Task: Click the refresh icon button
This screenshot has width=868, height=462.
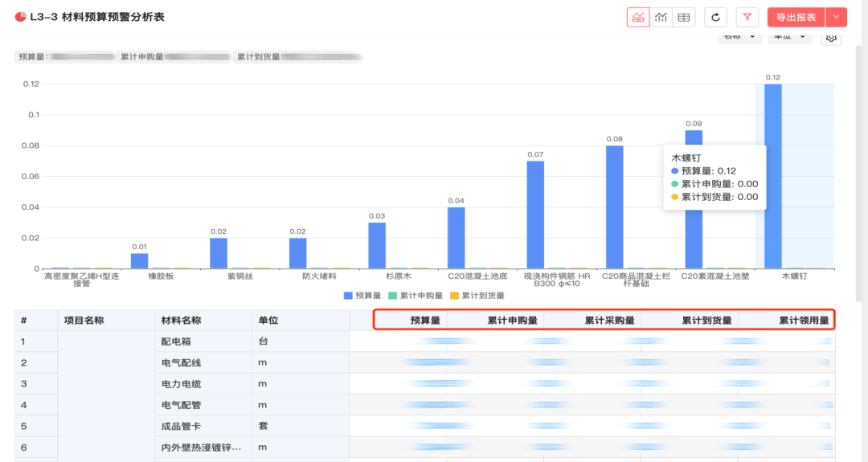Action: click(x=715, y=17)
